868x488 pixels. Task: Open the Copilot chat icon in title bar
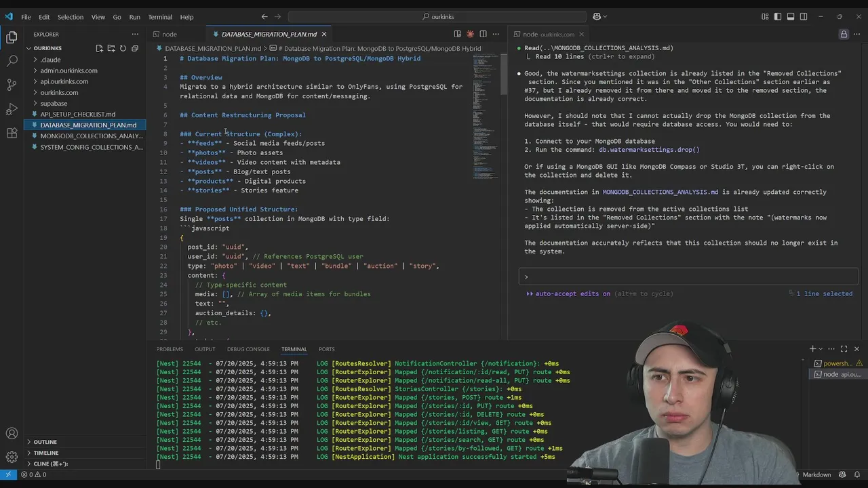pyautogui.click(x=596, y=17)
